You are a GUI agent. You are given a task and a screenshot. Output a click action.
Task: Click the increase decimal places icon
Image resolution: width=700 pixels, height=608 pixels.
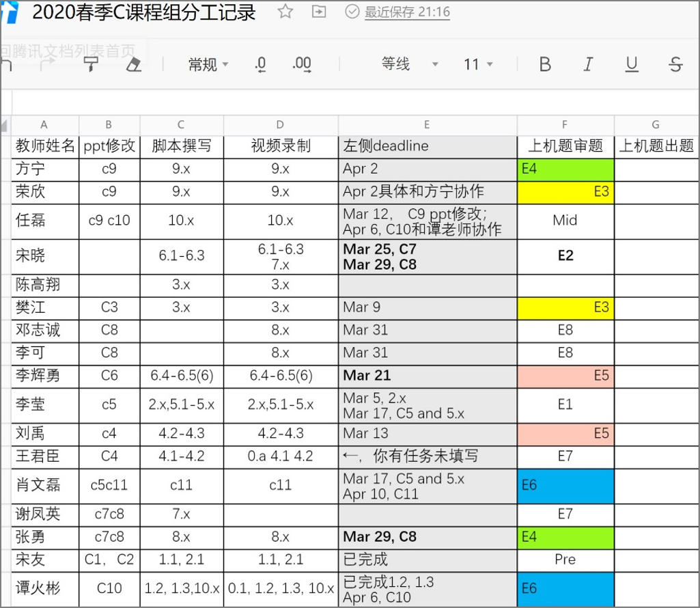click(x=301, y=64)
